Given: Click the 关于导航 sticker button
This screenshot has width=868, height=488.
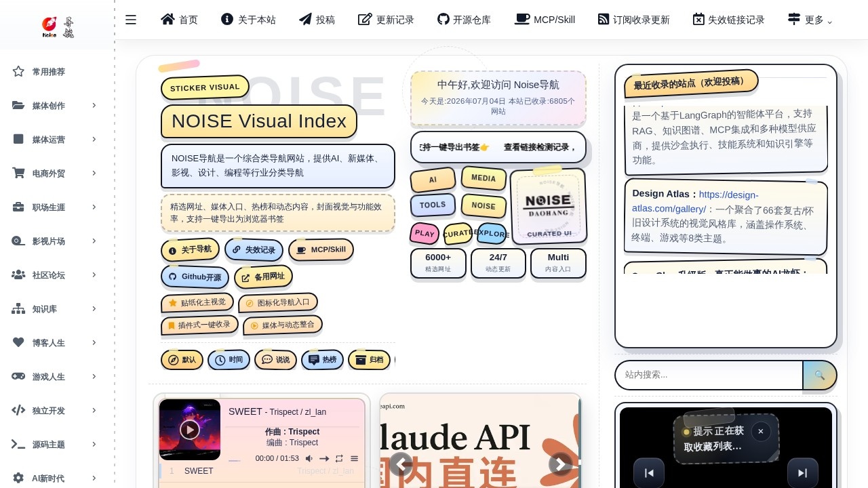Looking at the screenshot, I should tap(190, 250).
